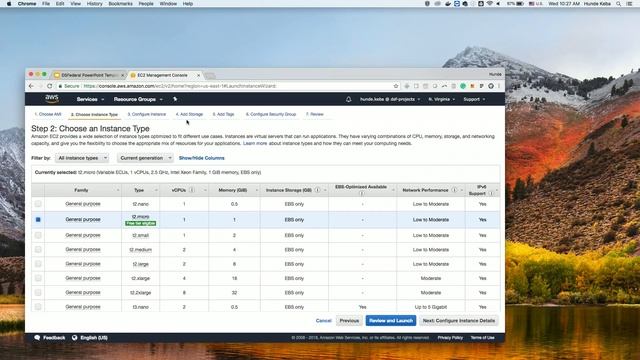The image size is (640, 360).
Task: Open the Learn more link
Action: [255, 143]
